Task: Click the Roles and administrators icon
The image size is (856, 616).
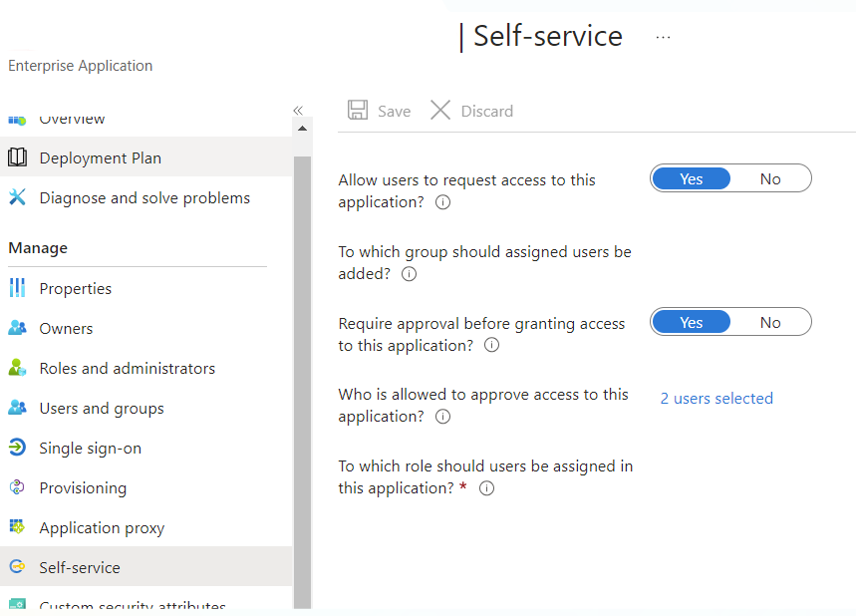Action: tap(17, 368)
